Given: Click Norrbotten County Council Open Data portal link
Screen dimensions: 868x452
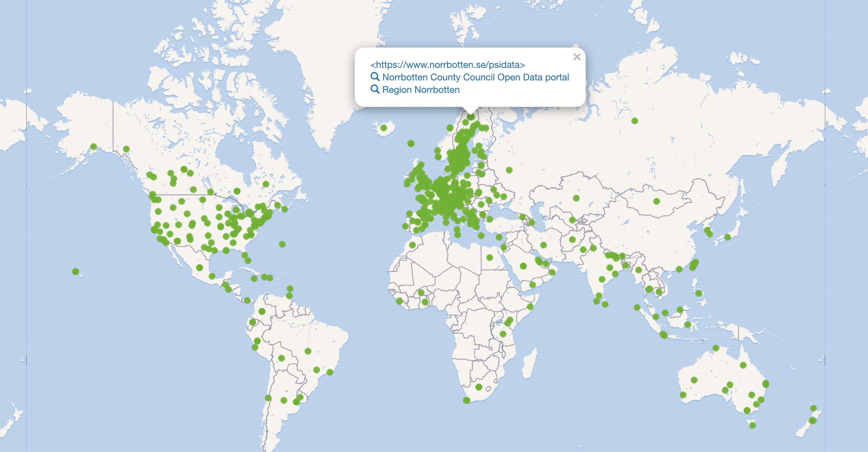Looking at the screenshot, I should (x=475, y=77).
